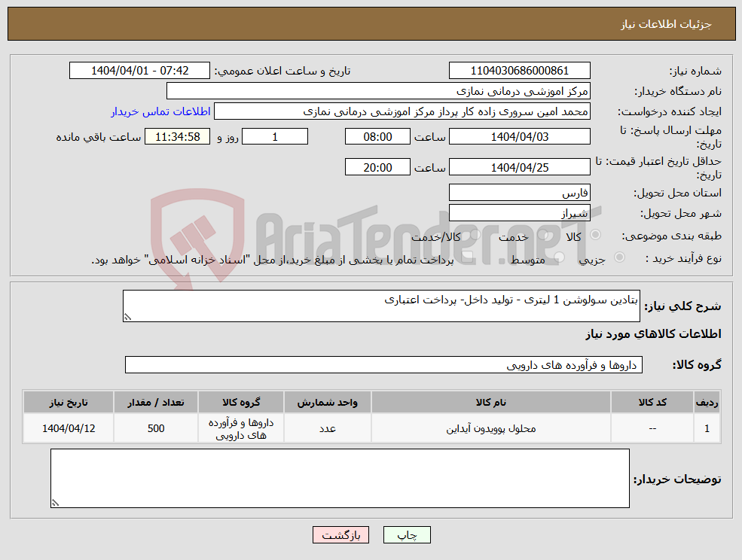Click the general description textarea بتادین سولوشن
742x560 pixels.
tap(381, 306)
